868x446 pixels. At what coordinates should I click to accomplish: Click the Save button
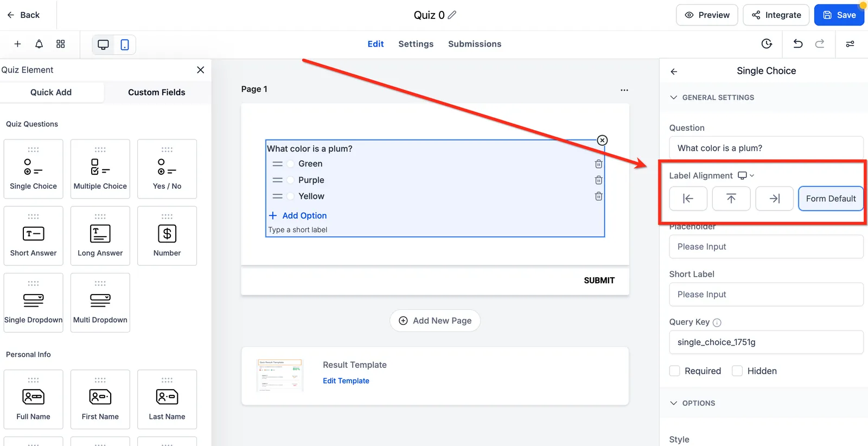pyautogui.click(x=839, y=15)
